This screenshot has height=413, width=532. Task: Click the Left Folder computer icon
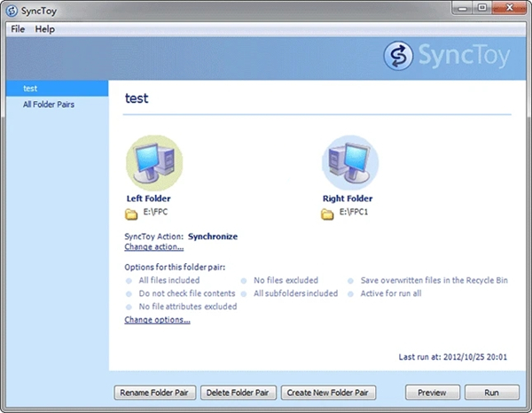point(155,163)
